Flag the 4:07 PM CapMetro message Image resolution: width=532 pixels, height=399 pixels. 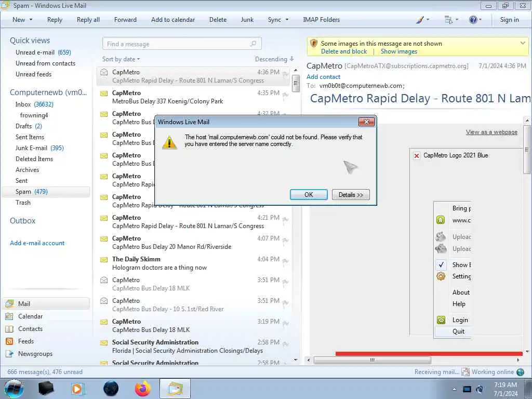(286, 240)
